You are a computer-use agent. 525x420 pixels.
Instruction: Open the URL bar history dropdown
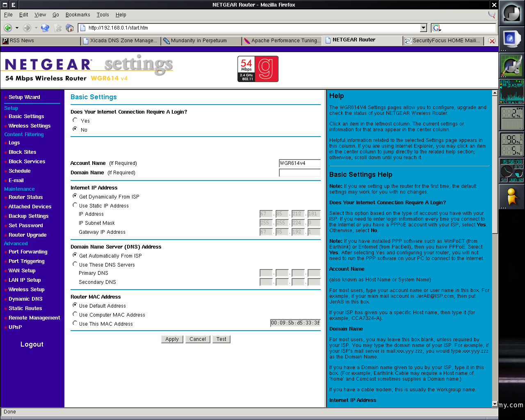[x=424, y=28]
